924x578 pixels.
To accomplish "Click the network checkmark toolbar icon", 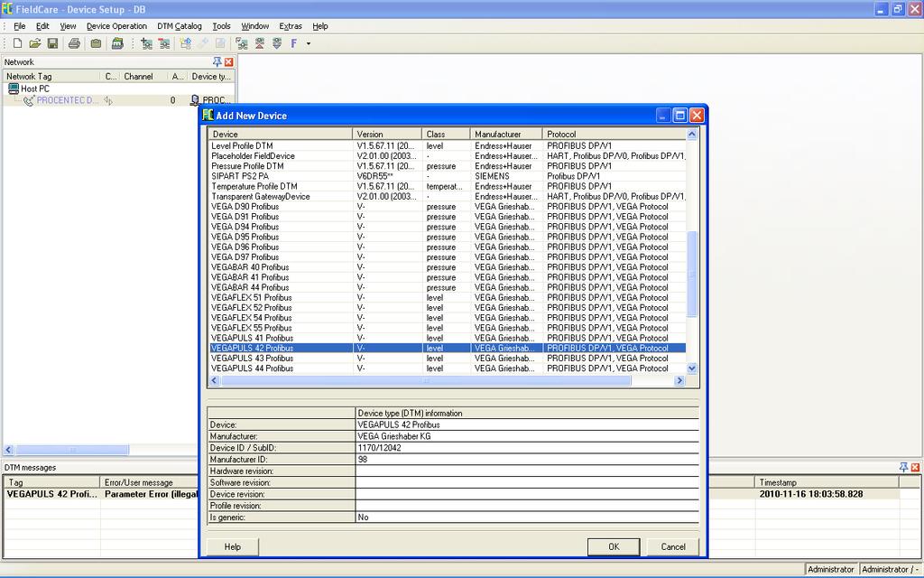I will (x=242, y=43).
